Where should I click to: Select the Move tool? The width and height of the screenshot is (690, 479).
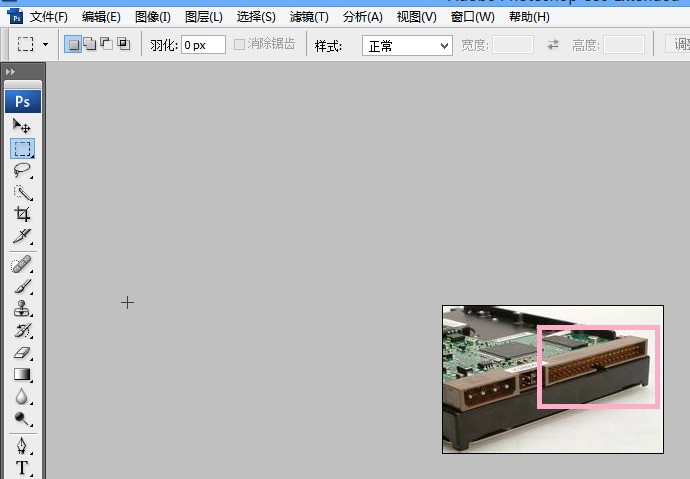pyautogui.click(x=22, y=126)
